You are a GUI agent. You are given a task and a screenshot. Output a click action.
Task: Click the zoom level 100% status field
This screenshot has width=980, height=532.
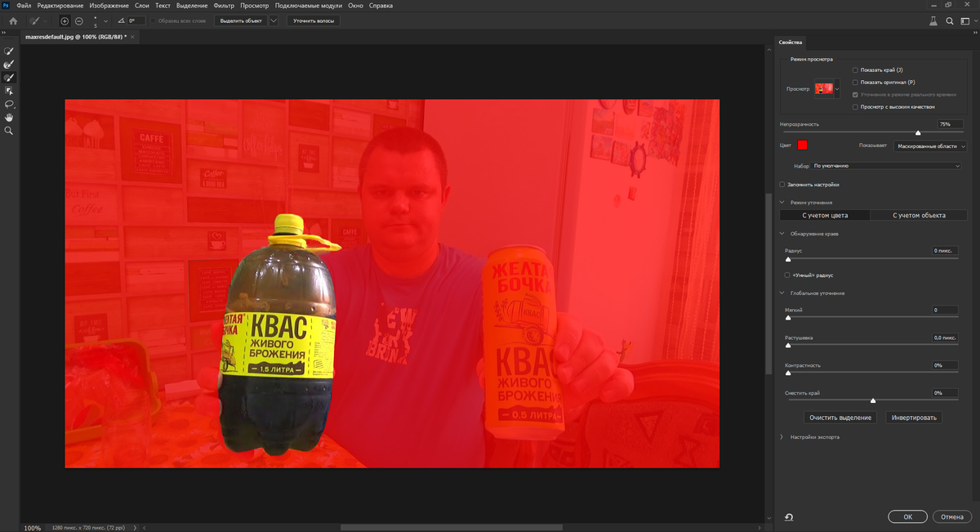(33, 528)
